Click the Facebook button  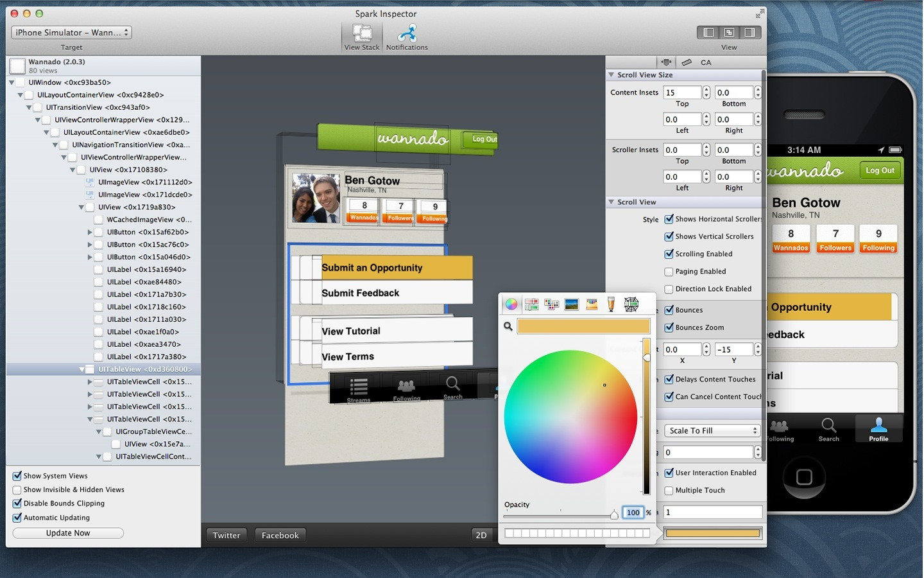coord(280,535)
